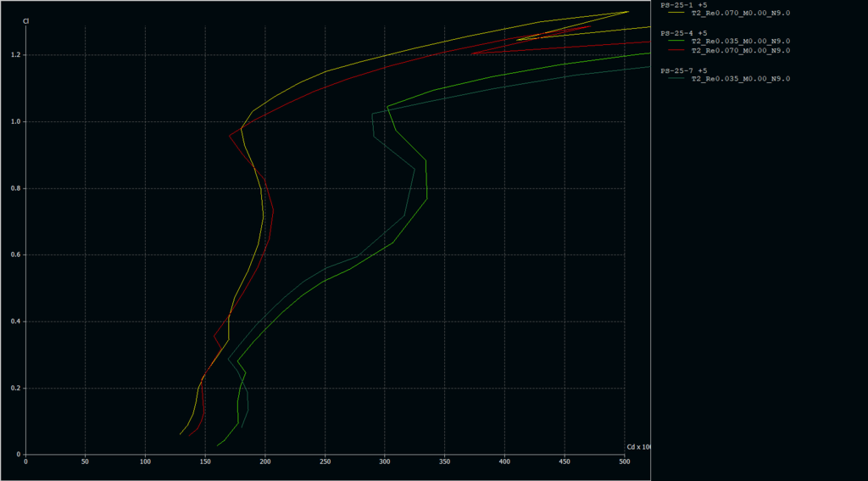The image size is (868, 481).
Task: Click the Cl vertical axis title
Action: [25, 20]
